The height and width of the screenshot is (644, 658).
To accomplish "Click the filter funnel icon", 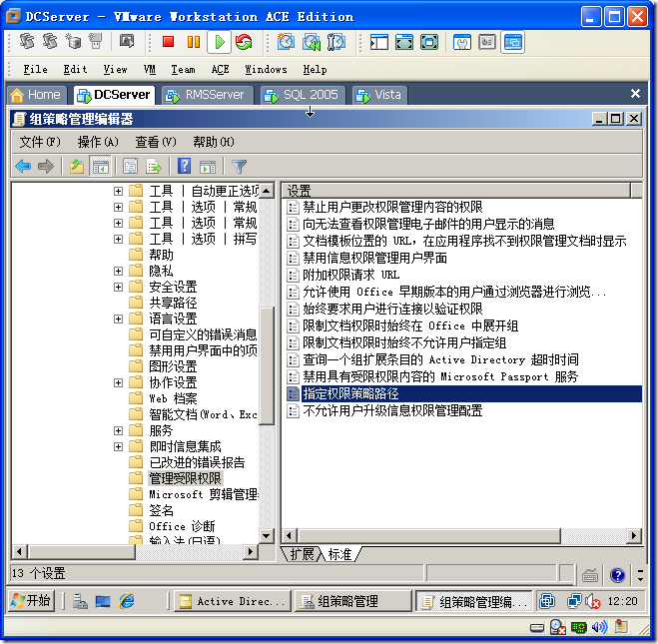I will (x=240, y=167).
